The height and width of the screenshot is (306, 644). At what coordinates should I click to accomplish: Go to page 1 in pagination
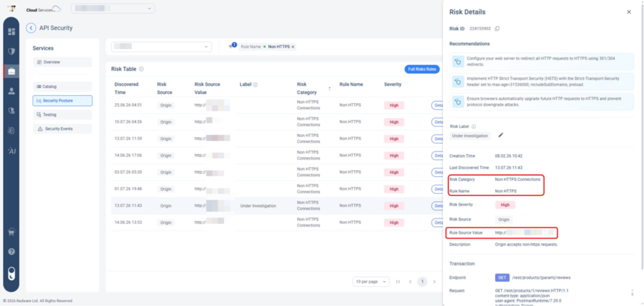point(422,282)
